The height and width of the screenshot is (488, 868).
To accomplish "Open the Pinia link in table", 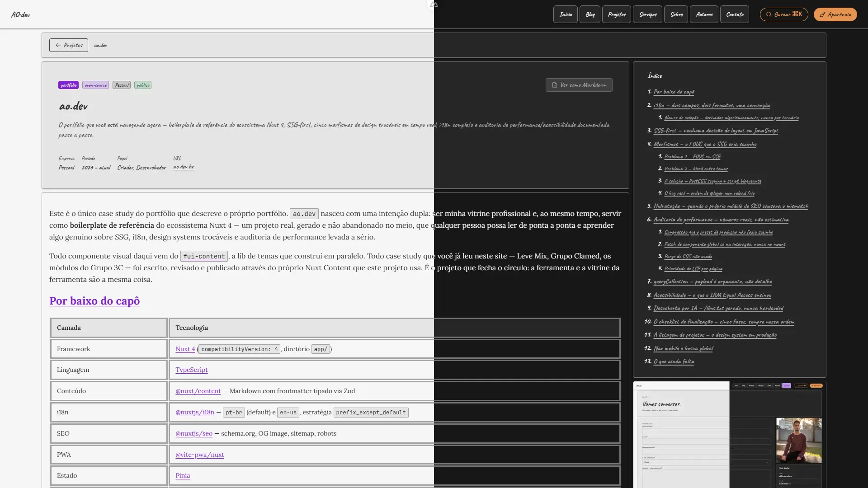I will tap(183, 475).
